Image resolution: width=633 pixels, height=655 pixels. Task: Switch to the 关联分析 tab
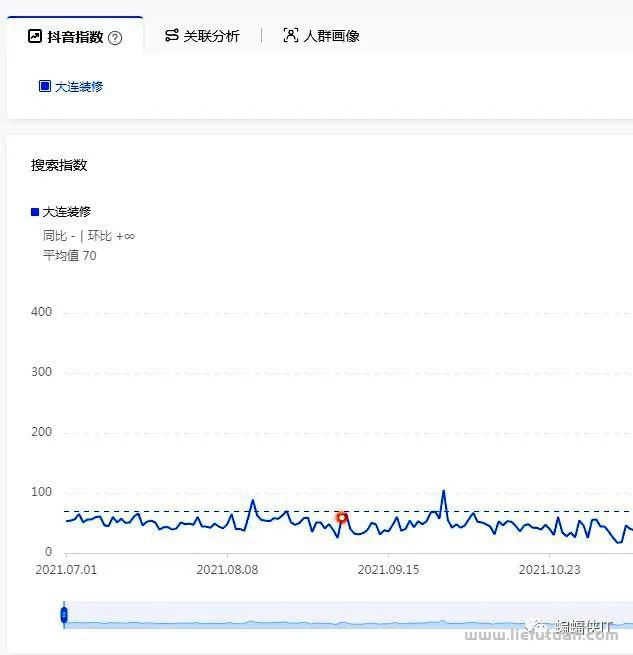click(x=202, y=36)
